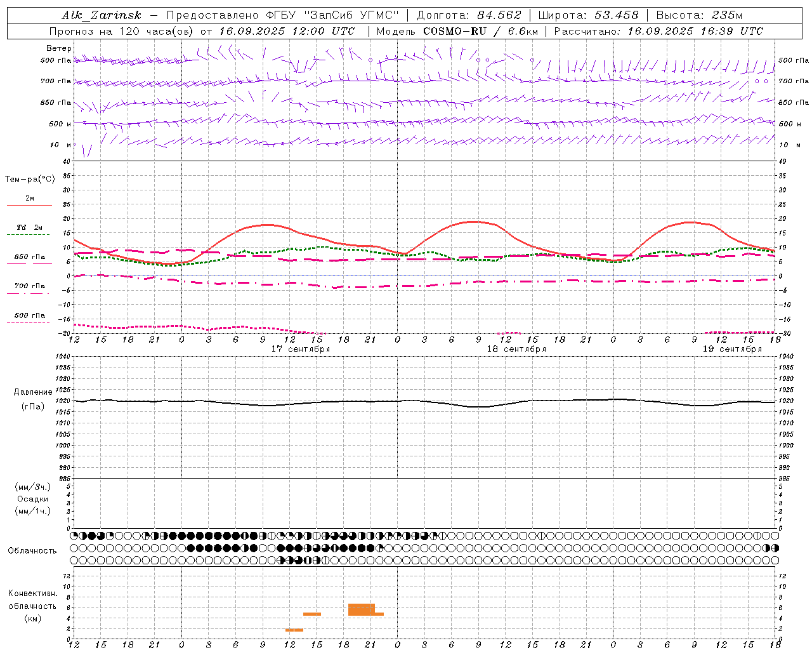Click the (гПа) unit label under Давление
The image size is (812, 650).
pos(33,407)
